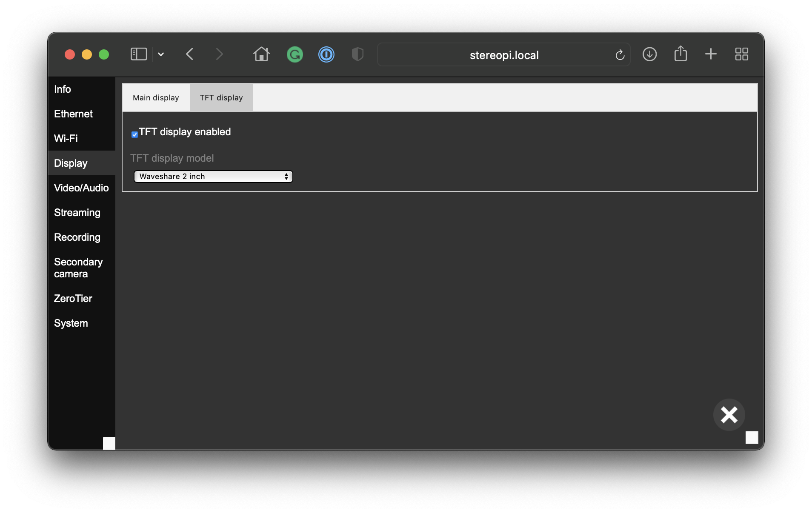Open the Grammarly extension icon
The image size is (812, 513).
coord(294,54)
